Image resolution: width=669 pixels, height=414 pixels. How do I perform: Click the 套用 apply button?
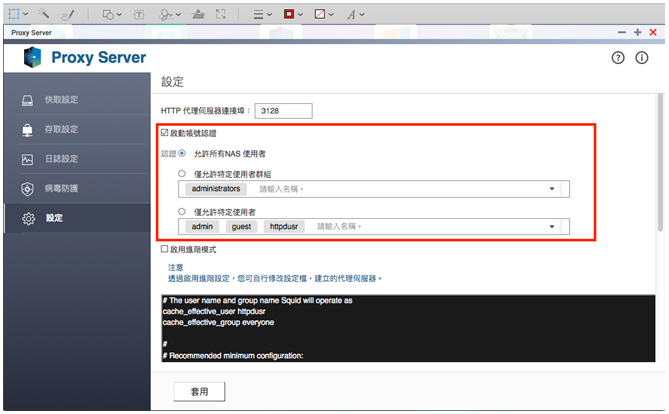tap(199, 390)
